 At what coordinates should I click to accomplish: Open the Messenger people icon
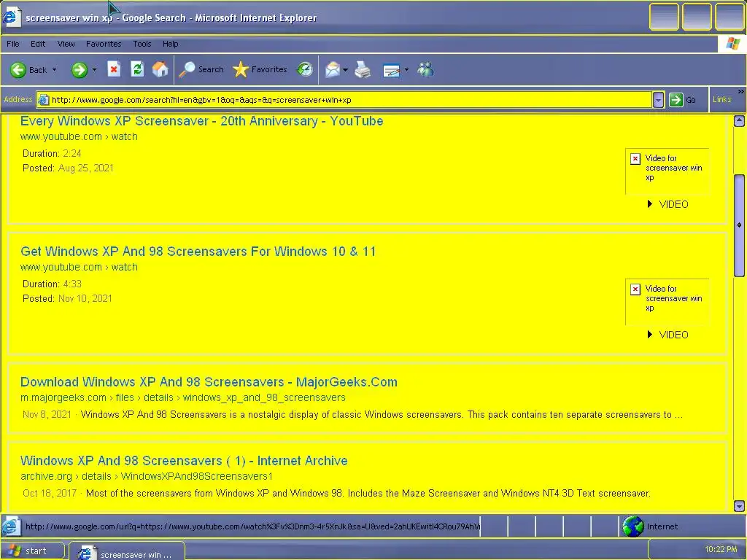(426, 69)
